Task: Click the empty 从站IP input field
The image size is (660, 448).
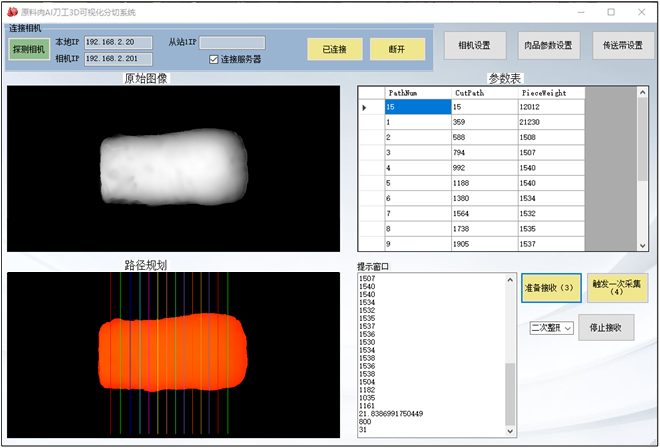Action: tap(232, 42)
